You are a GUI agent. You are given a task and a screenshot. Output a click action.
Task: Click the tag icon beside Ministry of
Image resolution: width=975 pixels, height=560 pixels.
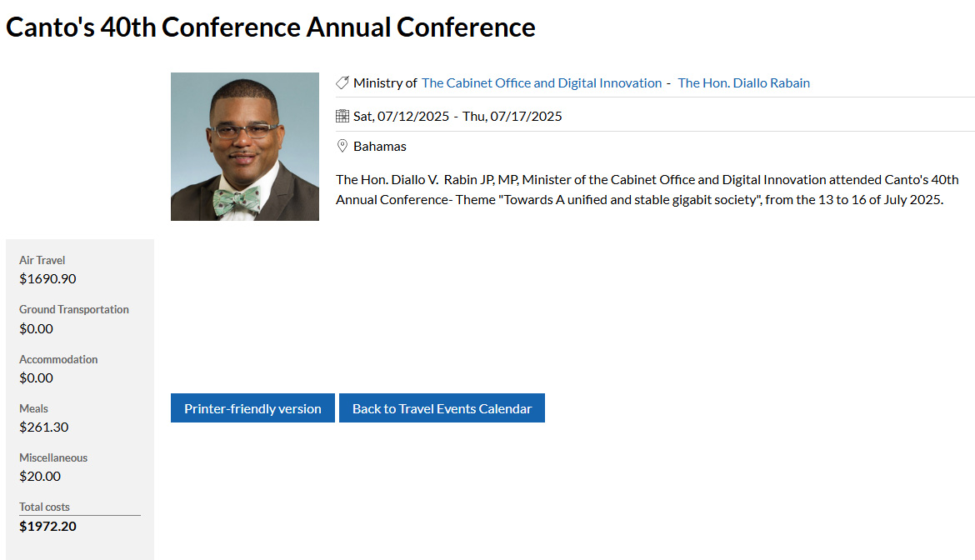point(342,82)
